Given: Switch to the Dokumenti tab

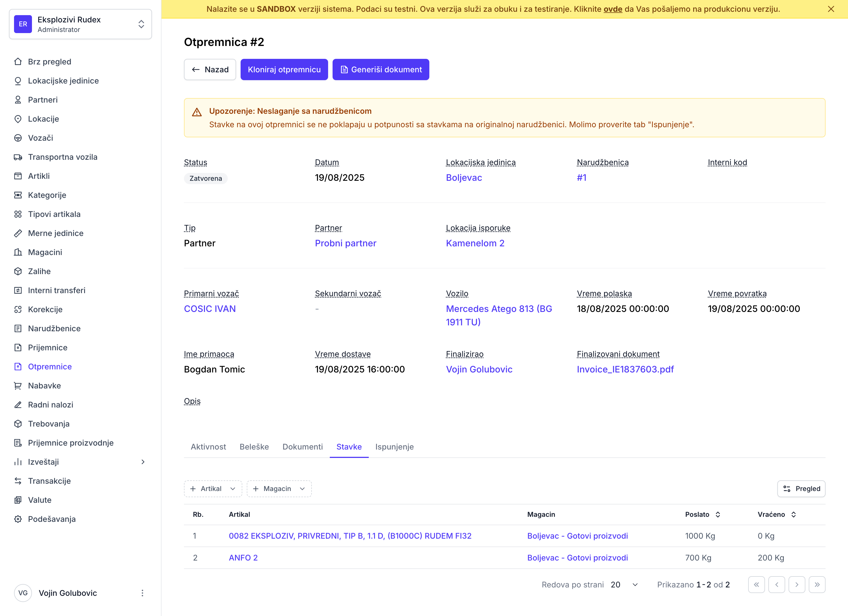Looking at the screenshot, I should (303, 447).
